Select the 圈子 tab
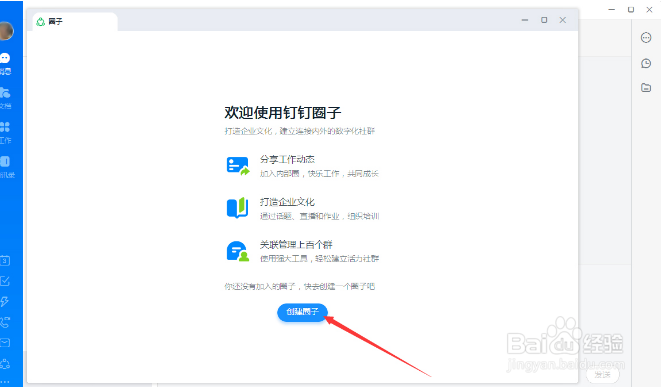This screenshot has width=661, height=387. tap(75, 22)
